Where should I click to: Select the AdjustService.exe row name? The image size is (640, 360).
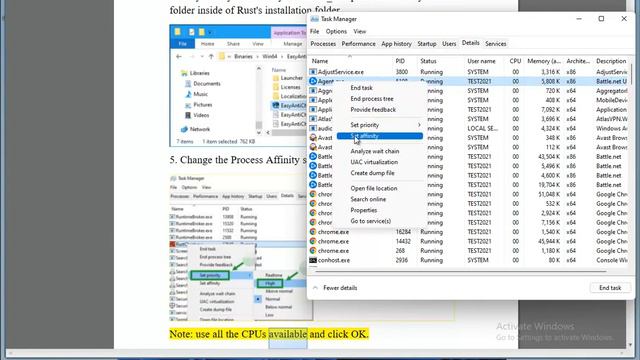pos(340,72)
